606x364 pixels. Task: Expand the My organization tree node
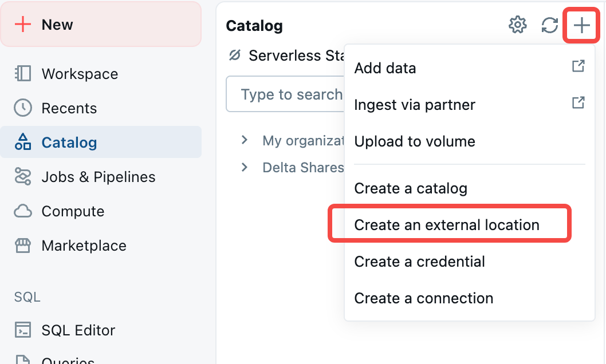point(245,140)
